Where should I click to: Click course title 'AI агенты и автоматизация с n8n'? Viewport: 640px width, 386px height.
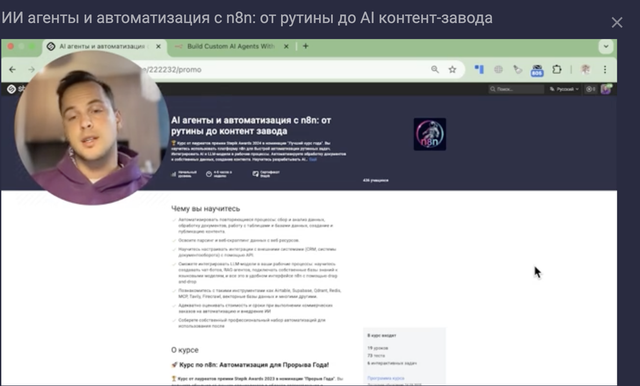pyautogui.click(x=251, y=126)
